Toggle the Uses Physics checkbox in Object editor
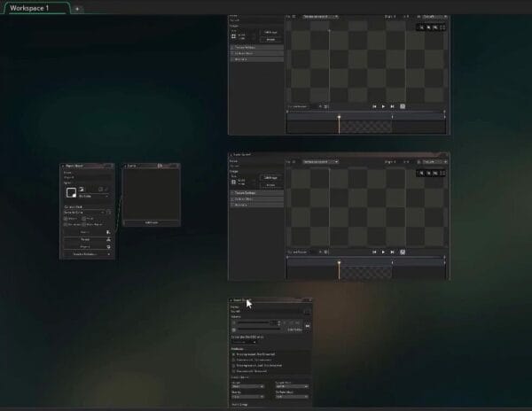Viewport: 532px width, 411px height. pyautogui.click(x=84, y=224)
